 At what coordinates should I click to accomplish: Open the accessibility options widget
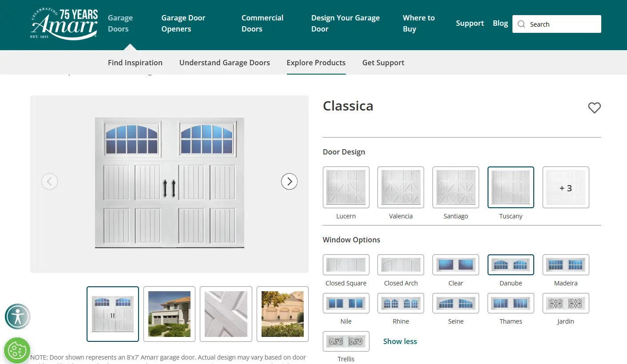(17, 316)
